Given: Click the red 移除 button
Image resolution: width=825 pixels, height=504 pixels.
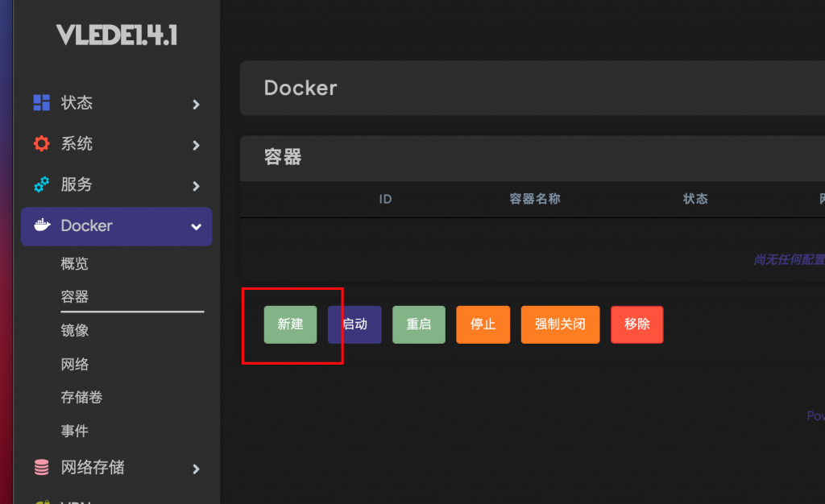Looking at the screenshot, I should (x=636, y=324).
